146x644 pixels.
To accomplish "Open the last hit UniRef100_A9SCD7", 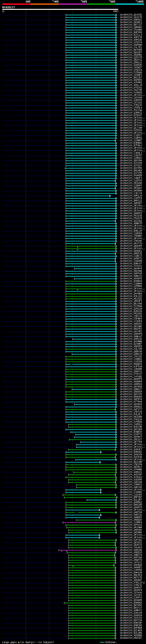I will coord(131,638).
